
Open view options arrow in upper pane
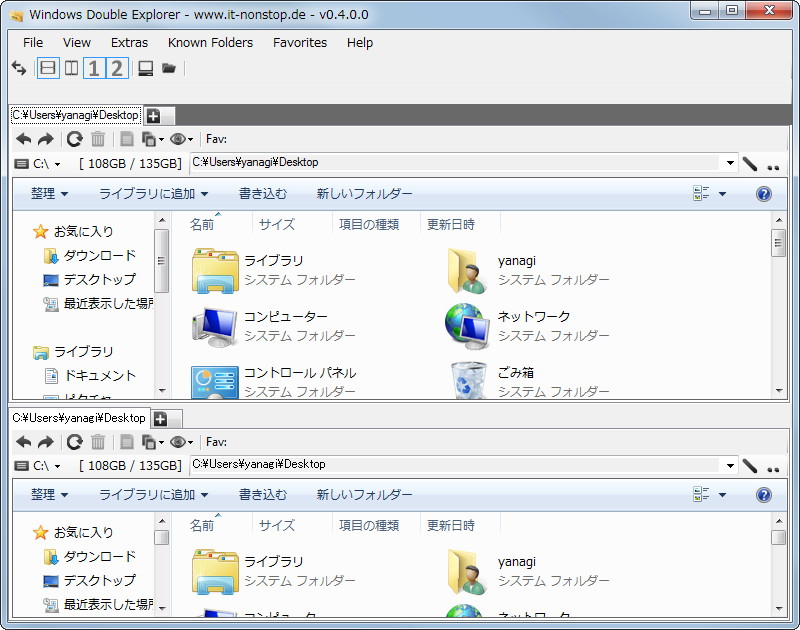(x=722, y=194)
